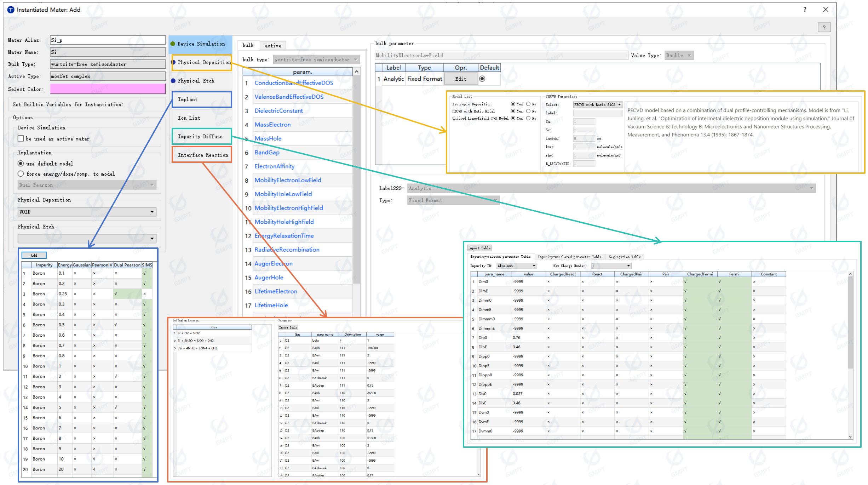Click the pink Select Color swatch
This screenshot has width=868, height=485.
coord(108,89)
